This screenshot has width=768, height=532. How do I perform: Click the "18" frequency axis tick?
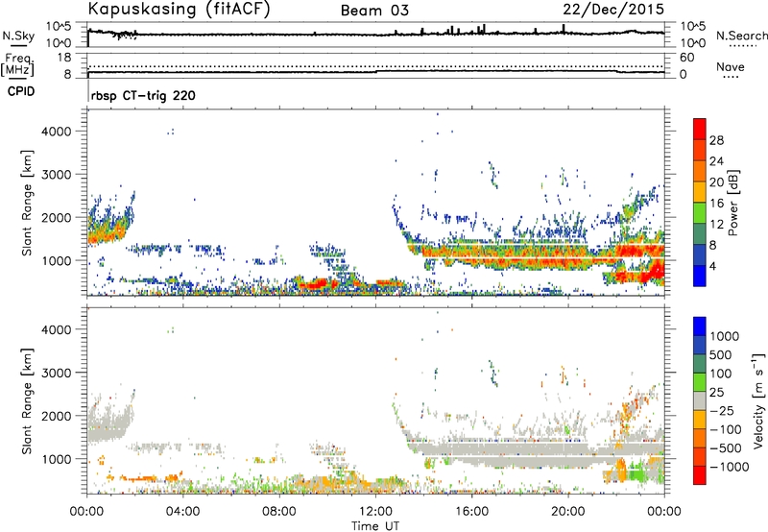64,58
